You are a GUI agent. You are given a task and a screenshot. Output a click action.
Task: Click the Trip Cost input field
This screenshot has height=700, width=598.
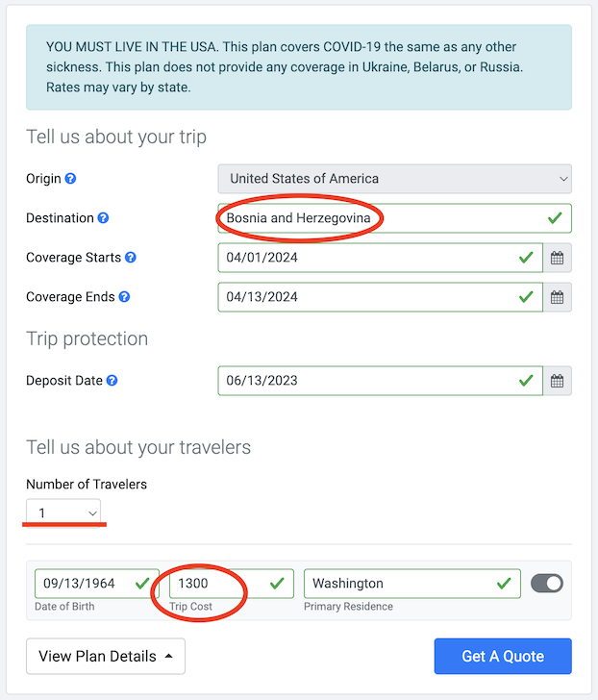[x=232, y=583]
